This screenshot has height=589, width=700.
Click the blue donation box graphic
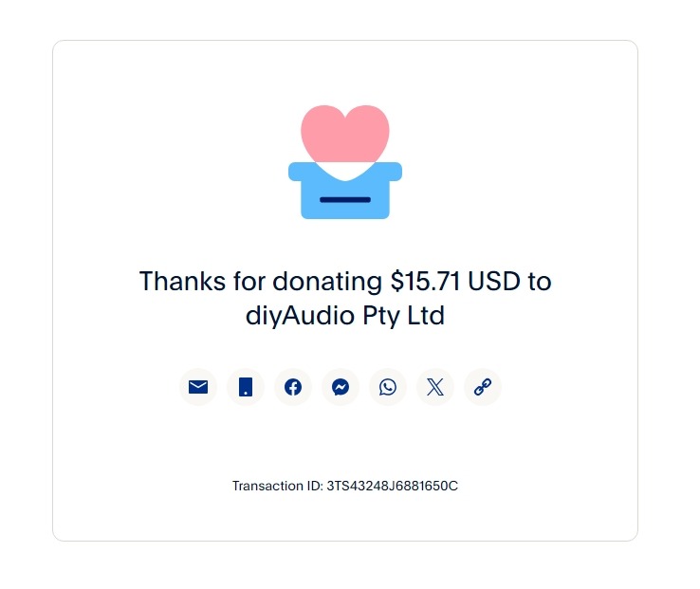point(345,191)
